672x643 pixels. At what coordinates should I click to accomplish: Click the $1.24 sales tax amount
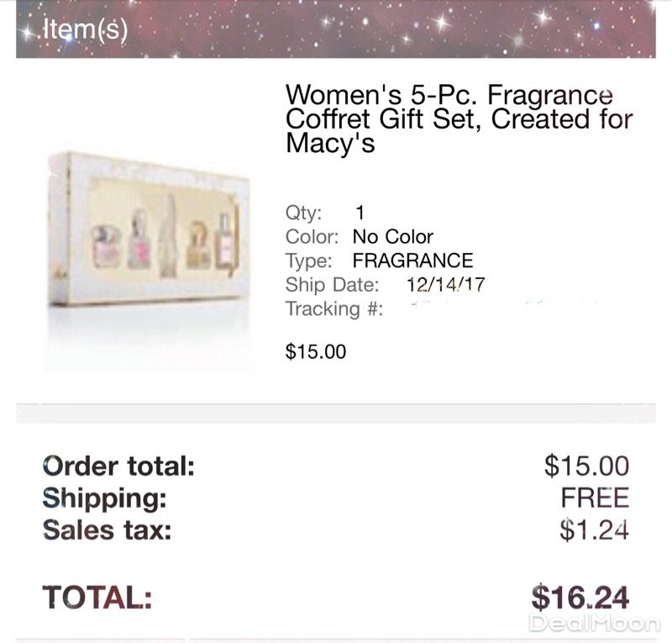tap(595, 530)
